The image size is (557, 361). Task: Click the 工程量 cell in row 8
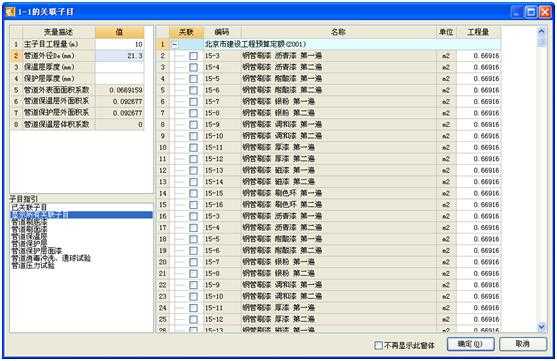478,124
